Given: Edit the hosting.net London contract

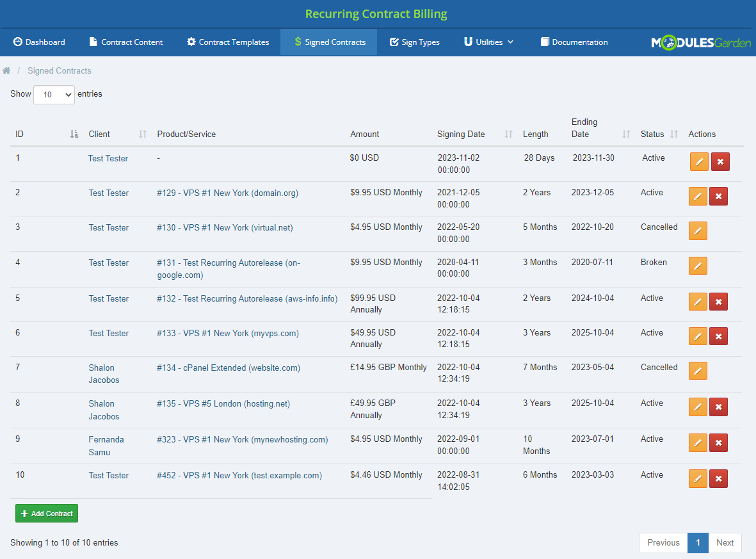Looking at the screenshot, I should click(x=698, y=407).
